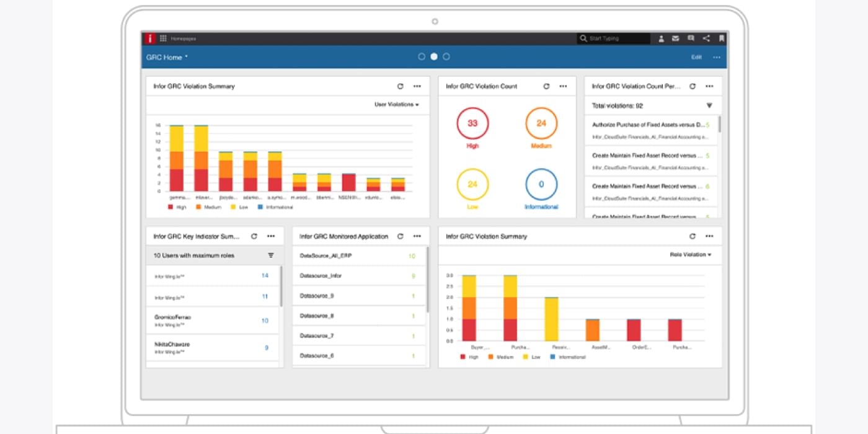Image resolution: width=868 pixels, height=434 pixels.
Task: Refresh the Role Violation summary widget
Action: [x=693, y=236]
